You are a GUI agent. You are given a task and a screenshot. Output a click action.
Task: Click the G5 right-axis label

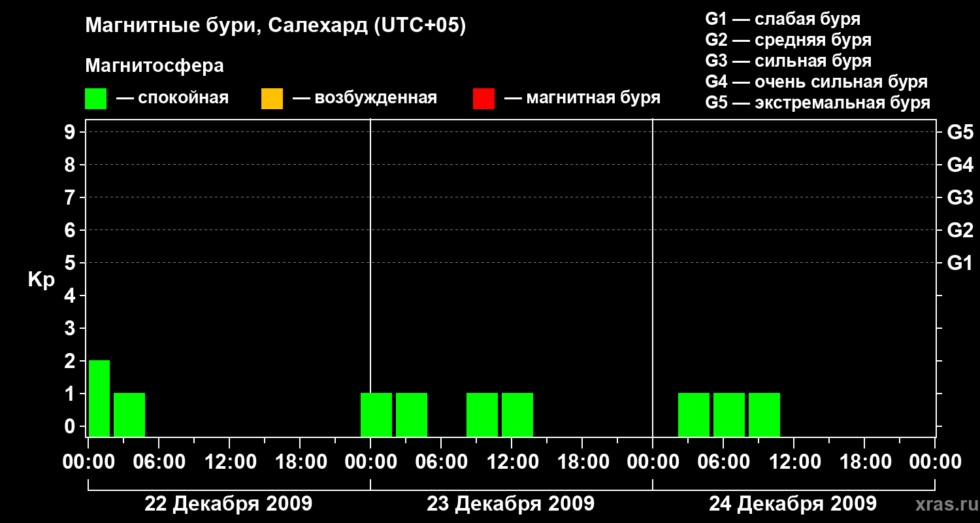tap(960, 132)
